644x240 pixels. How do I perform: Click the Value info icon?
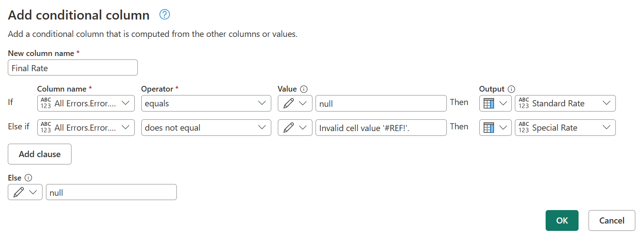pos(304,89)
